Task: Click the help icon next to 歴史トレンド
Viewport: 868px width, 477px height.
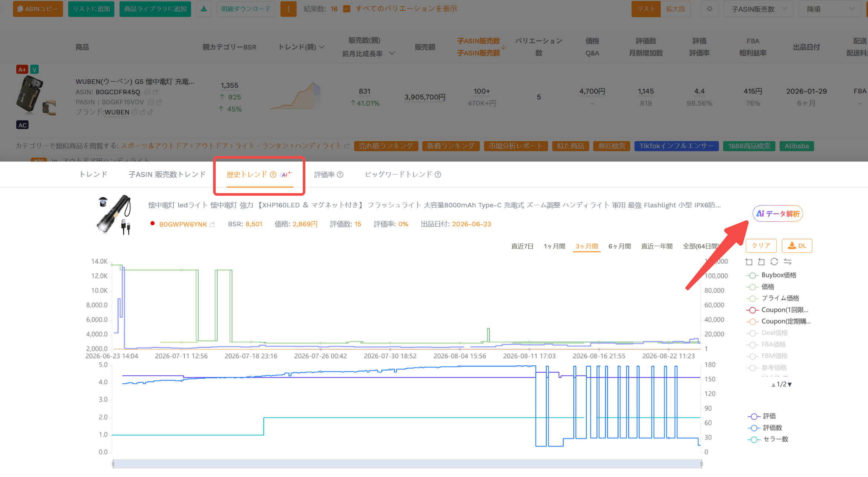Action: [x=273, y=175]
